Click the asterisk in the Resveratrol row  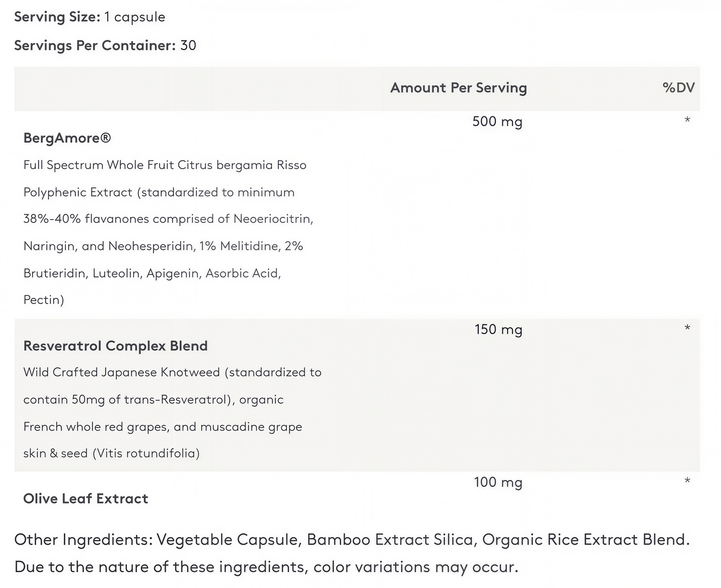tap(687, 328)
